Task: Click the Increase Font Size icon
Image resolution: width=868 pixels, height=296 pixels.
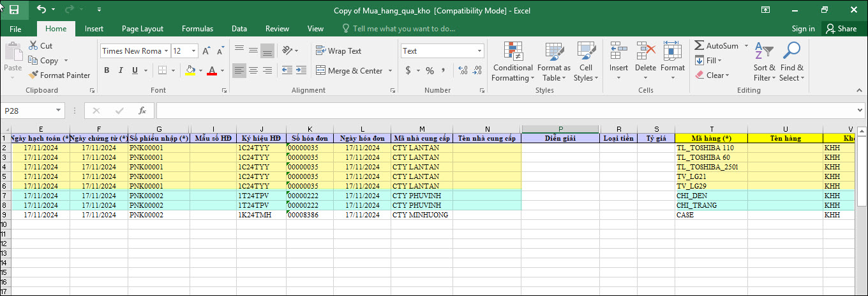Action: (x=206, y=51)
